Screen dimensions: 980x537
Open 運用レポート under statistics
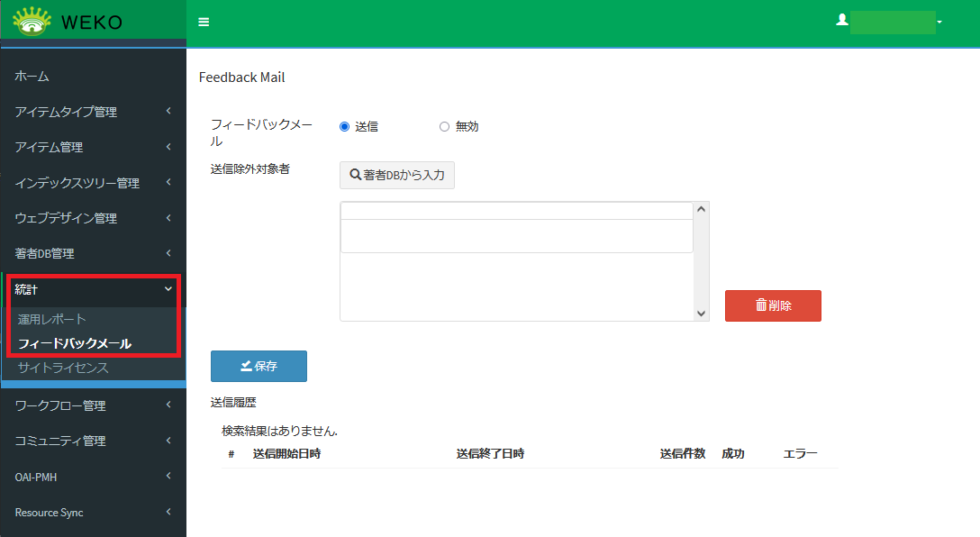pyautogui.click(x=52, y=319)
